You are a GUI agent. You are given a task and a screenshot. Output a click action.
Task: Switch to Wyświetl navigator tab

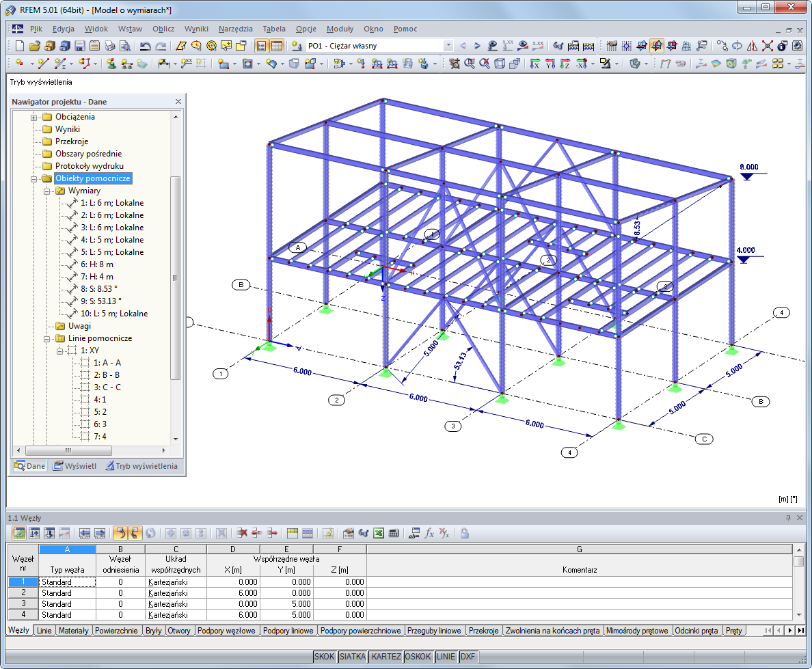[x=76, y=466]
